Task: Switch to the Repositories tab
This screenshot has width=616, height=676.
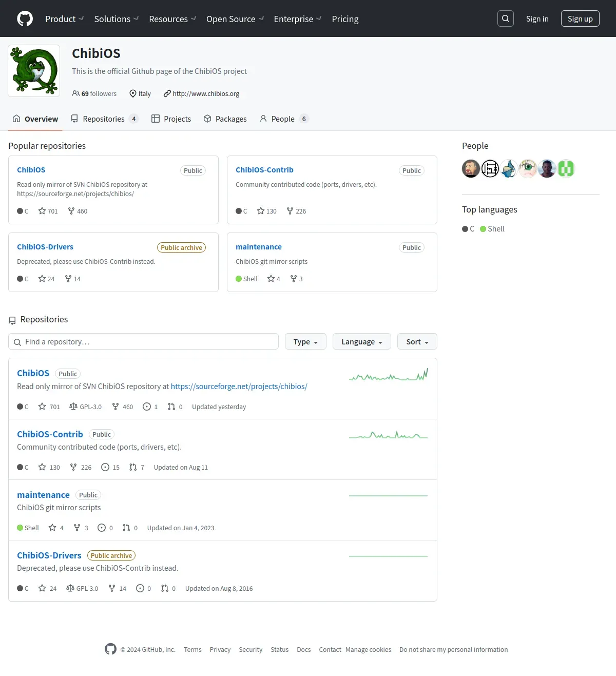Action: point(105,119)
